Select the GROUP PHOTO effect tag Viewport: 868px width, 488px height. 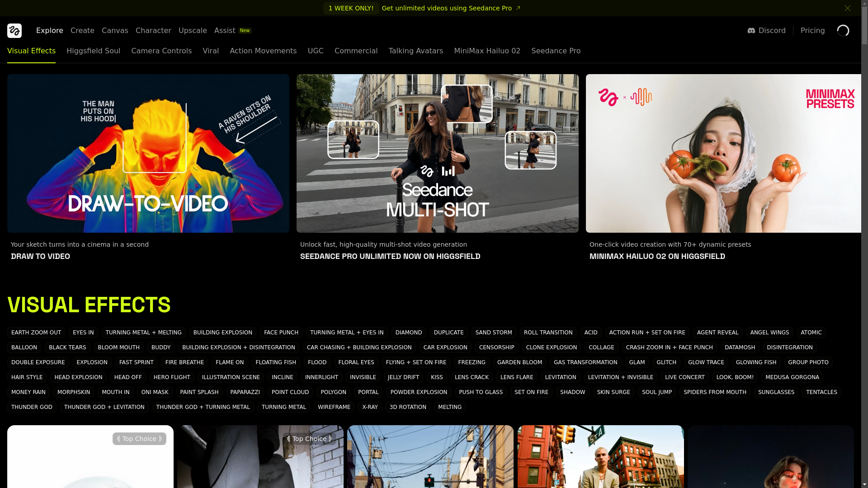coord(808,362)
